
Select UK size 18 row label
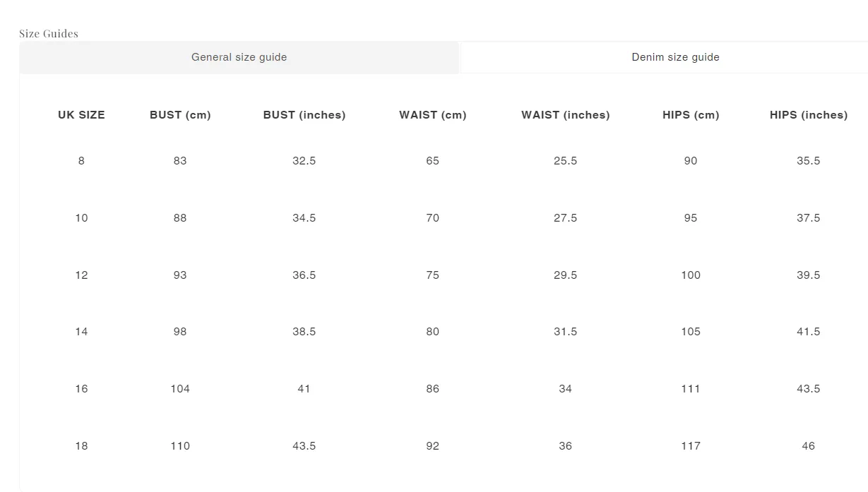point(81,446)
